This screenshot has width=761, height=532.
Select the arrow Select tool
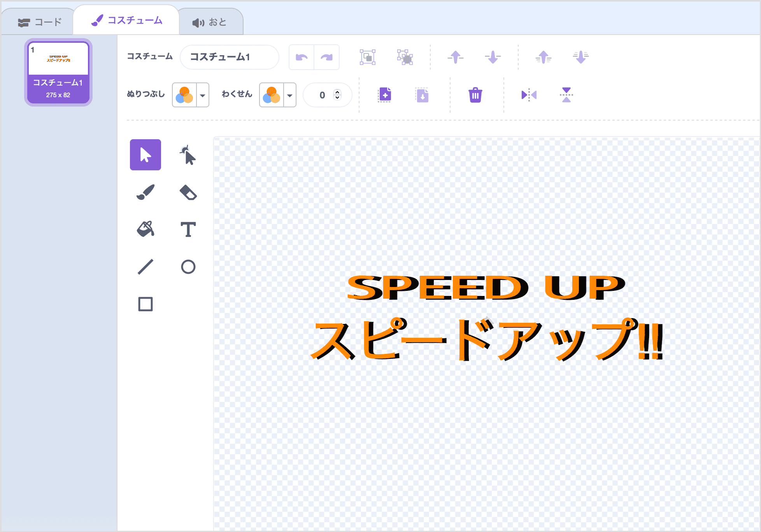pyautogui.click(x=146, y=155)
